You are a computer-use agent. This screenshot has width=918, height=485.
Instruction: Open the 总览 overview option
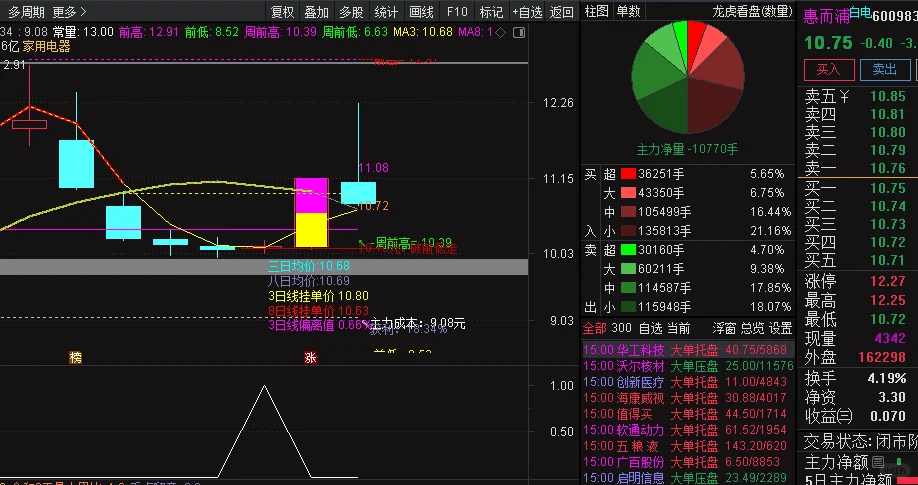tap(752, 328)
